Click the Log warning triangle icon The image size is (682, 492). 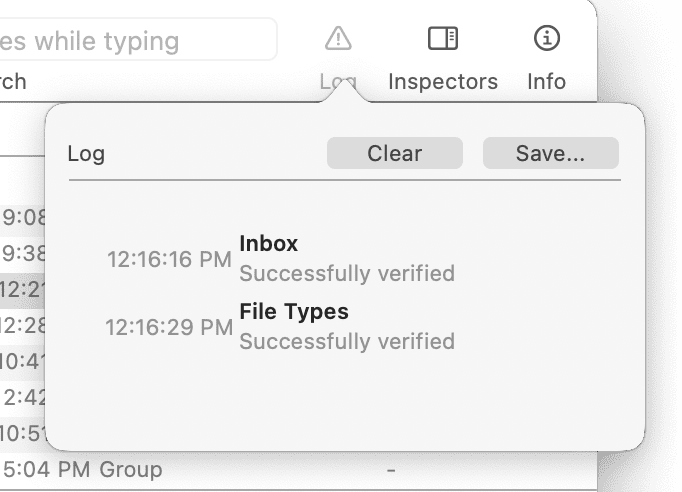(x=338, y=39)
